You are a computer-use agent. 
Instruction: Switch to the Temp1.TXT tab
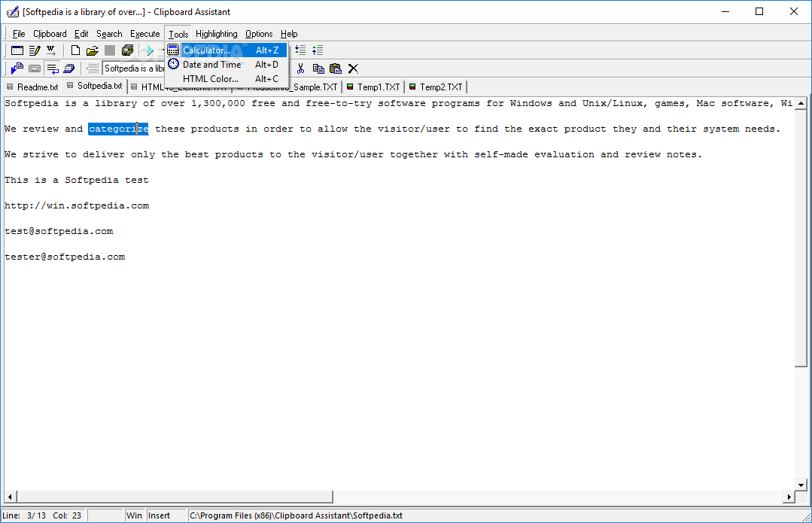[374, 87]
